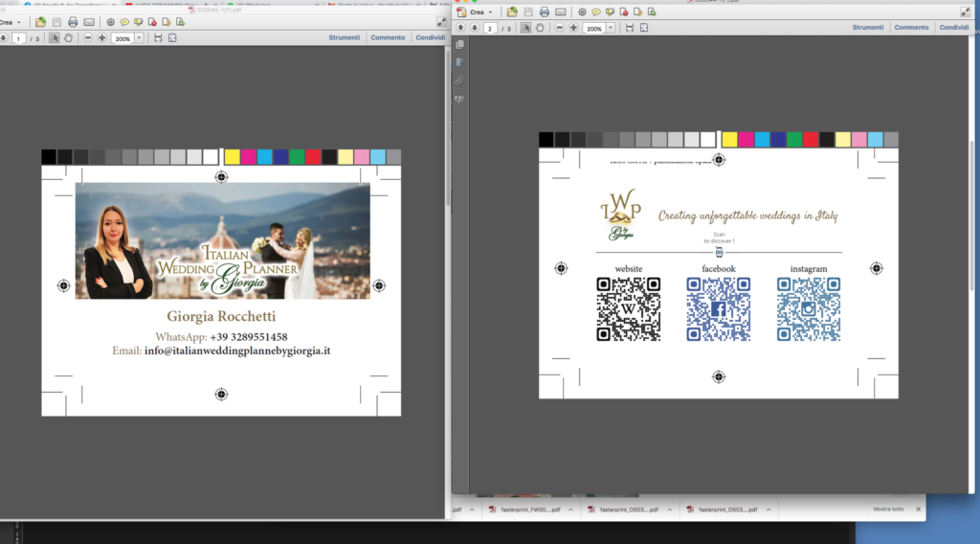Click the green color swatch in right PDF
Image resolution: width=980 pixels, height=544 pixels.
coord(794,139)
